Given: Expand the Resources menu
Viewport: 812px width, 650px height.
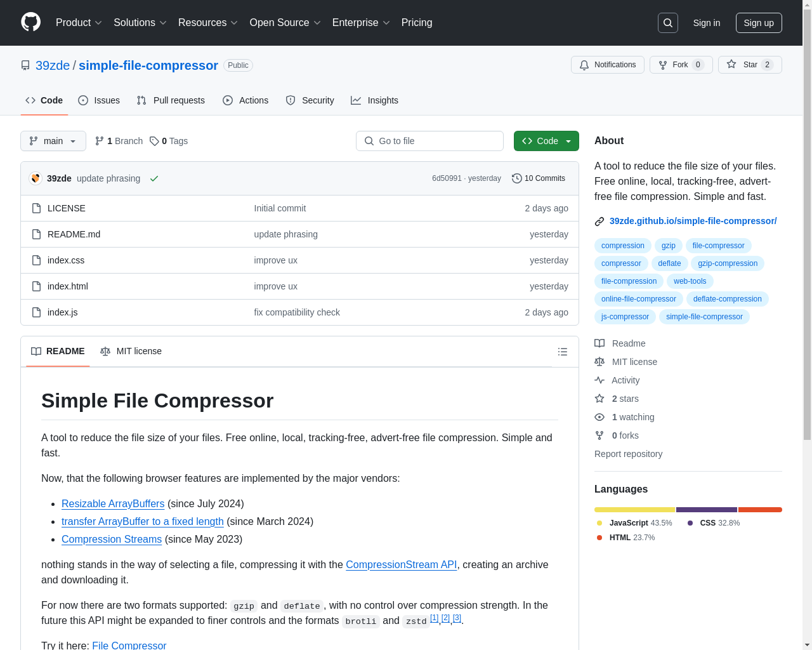Looking at the screenshot, I should click(x=208, y=23).
